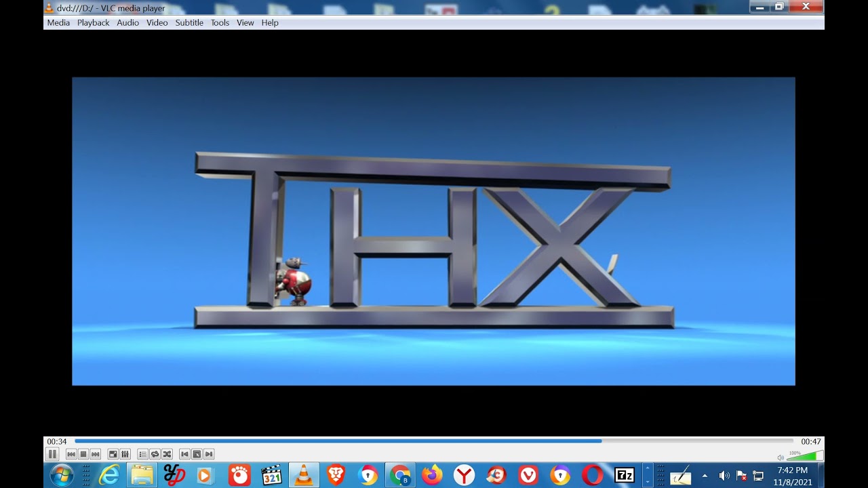Skip to next chapter in VLC

96,454
